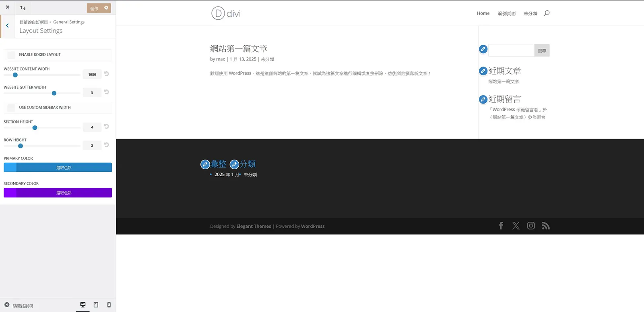
Task: Open Instagram social icon
Action: coord(531,226)
